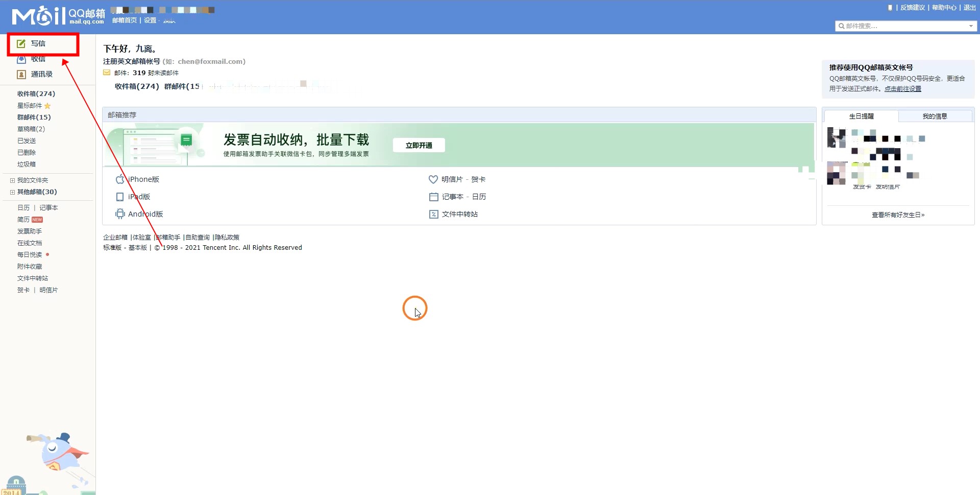Click the star icon beside starred mail
This screenshot has height=495, width=980.
[x=47, y=106]
